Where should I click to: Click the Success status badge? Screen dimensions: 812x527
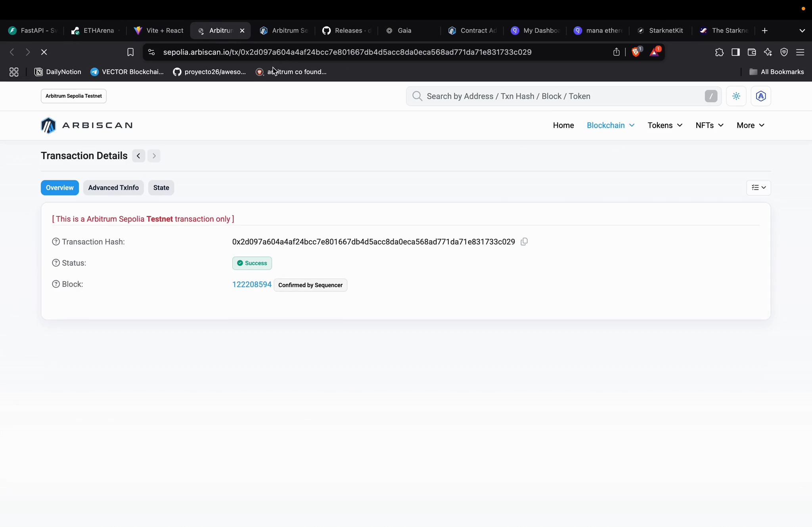click(x=252, y=263)
